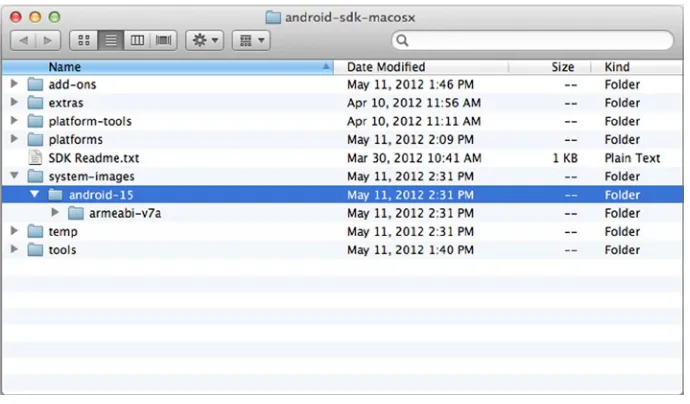
Task: Select the android-15 folder icon
Action: pos(55,195)
